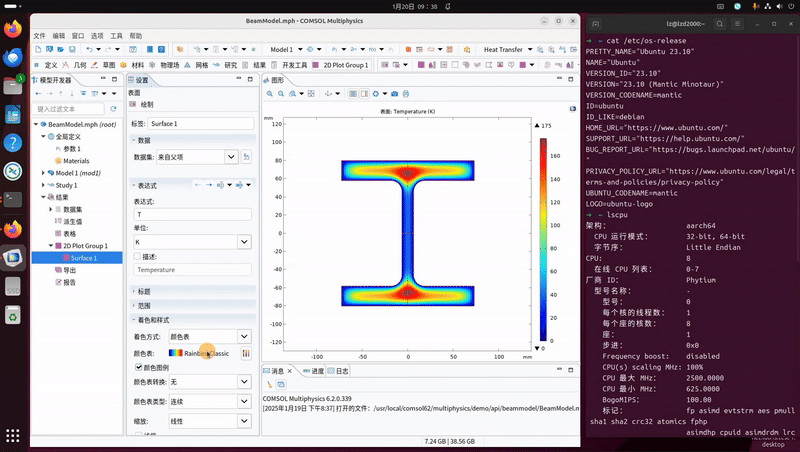800x452 pixels.
Task: Open the 着色方式 dropdown
Action: (243, 337)
